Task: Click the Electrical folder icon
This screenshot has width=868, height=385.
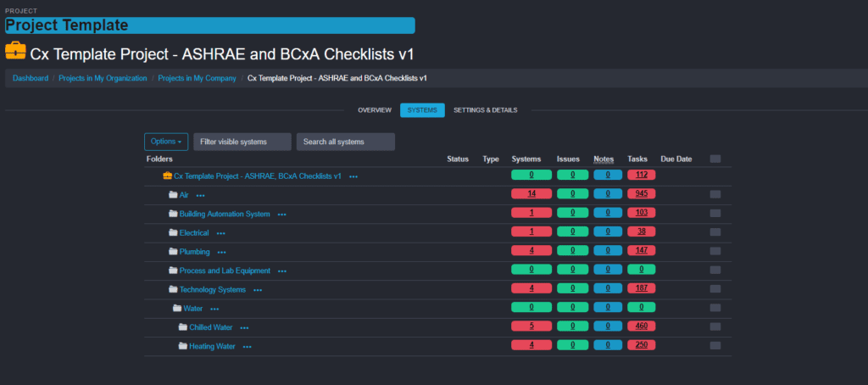Action: (x=173, y=232)
